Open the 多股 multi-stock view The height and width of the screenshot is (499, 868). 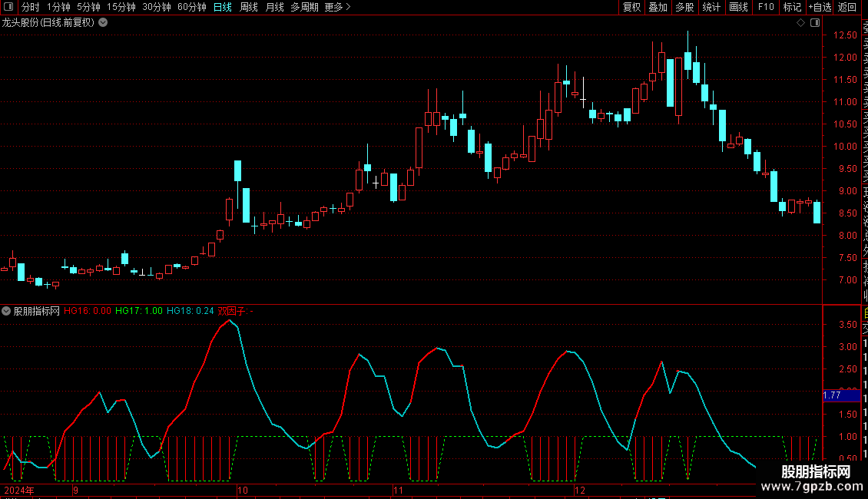(684, 7)
